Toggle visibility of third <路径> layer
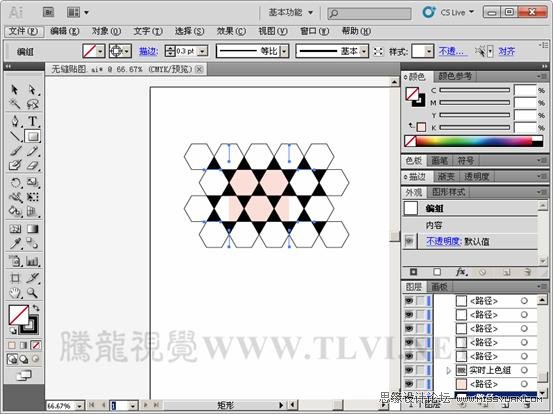 [409, 328]
